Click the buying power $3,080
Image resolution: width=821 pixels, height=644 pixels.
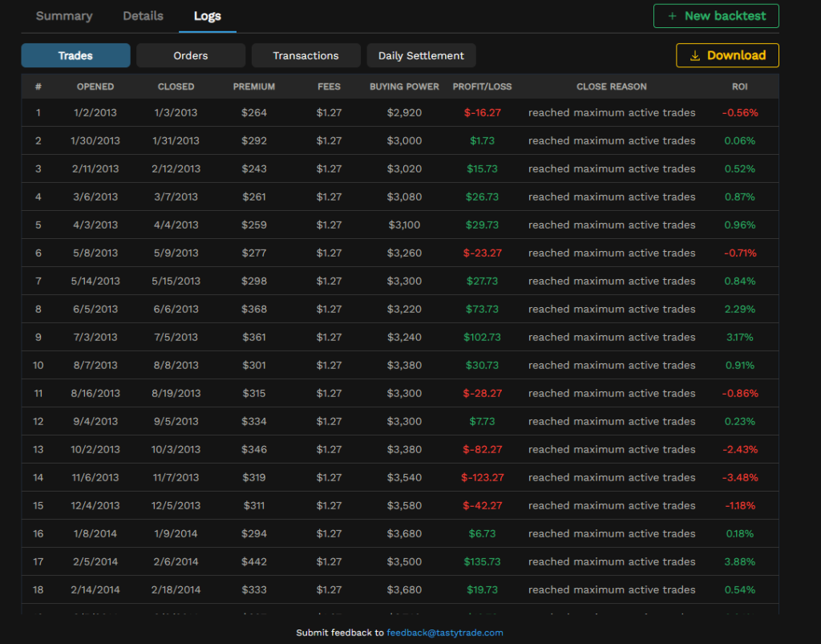tap(404, 196)
